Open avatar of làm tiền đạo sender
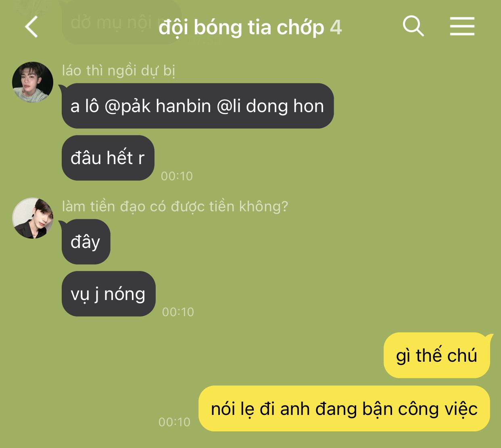 (33, 218)
